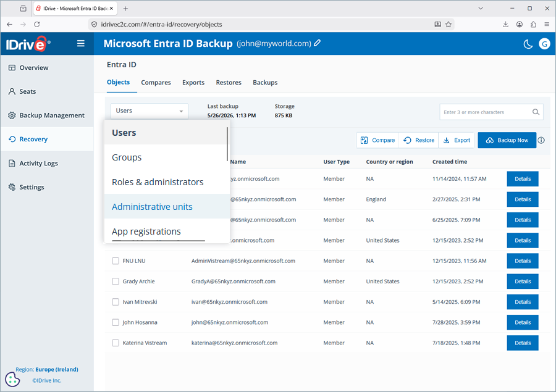Click the Europe (Ireland) region link
This screenshot has height=392, width=556.
57,369
